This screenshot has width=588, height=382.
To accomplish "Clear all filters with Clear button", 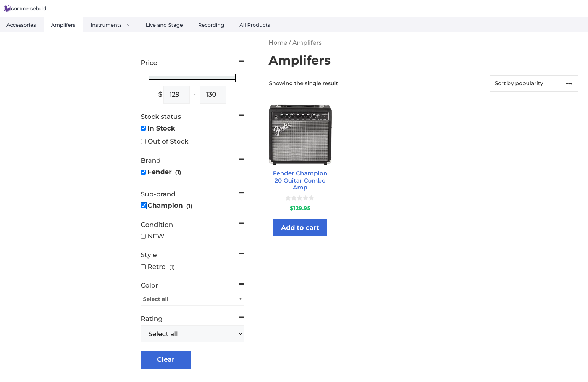I will click(166, 359).
